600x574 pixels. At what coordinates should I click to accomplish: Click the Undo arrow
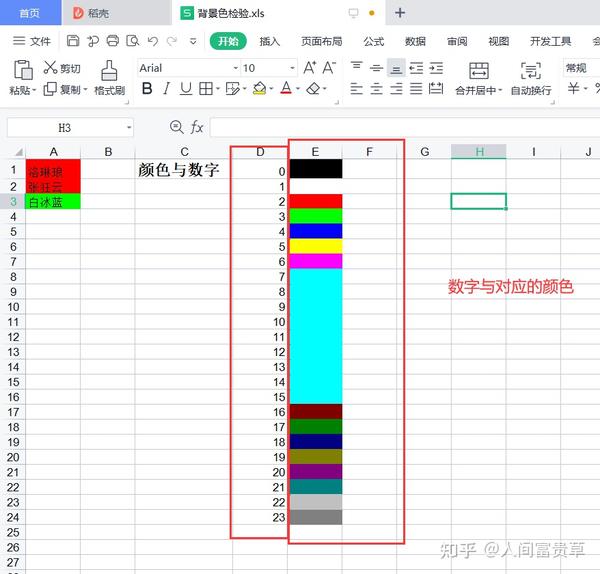(x=153, y=41)
